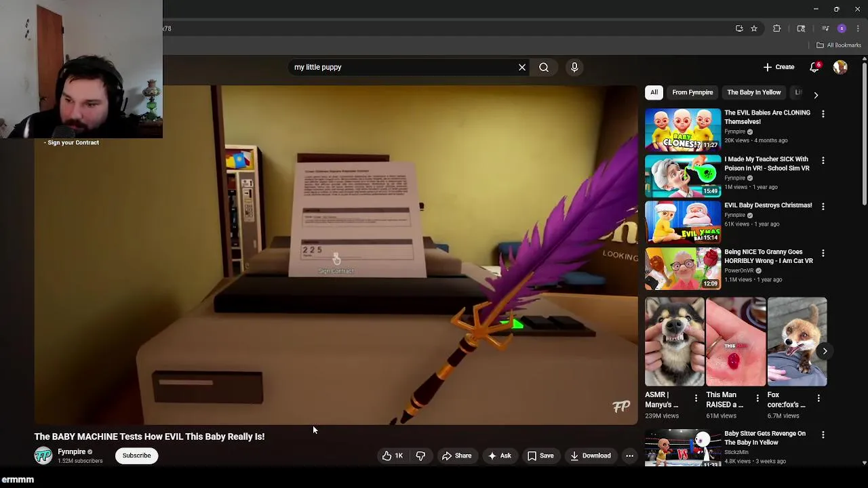
Task: Open Chrome three-dot menu
Action: click(858, 28)
